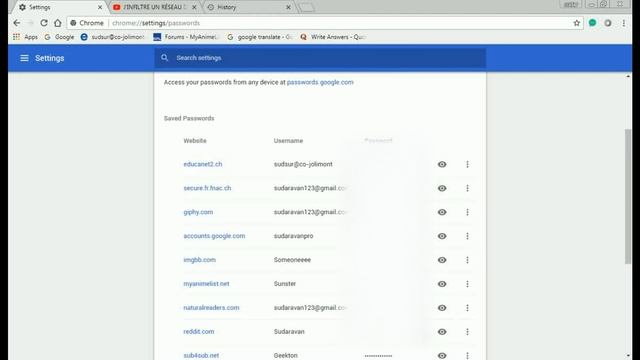Open more actions for secure.fr.fnac.ch
The height and width of the screenshot is (360, 640).
click(x=467, y=188)
